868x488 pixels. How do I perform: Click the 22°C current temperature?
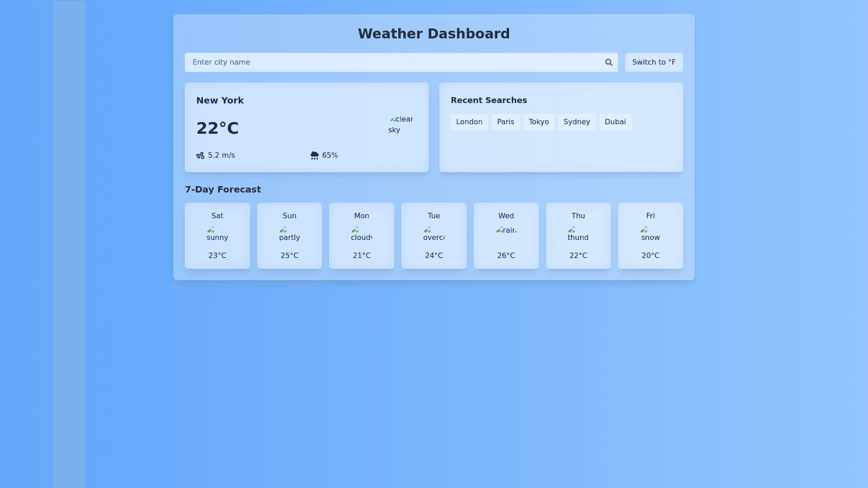[x=217, y=128]
